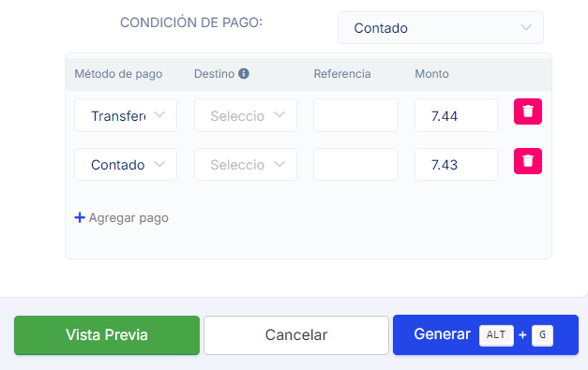Click the green Vista Previa button
The image size is (588, 370).
(107, 335)
